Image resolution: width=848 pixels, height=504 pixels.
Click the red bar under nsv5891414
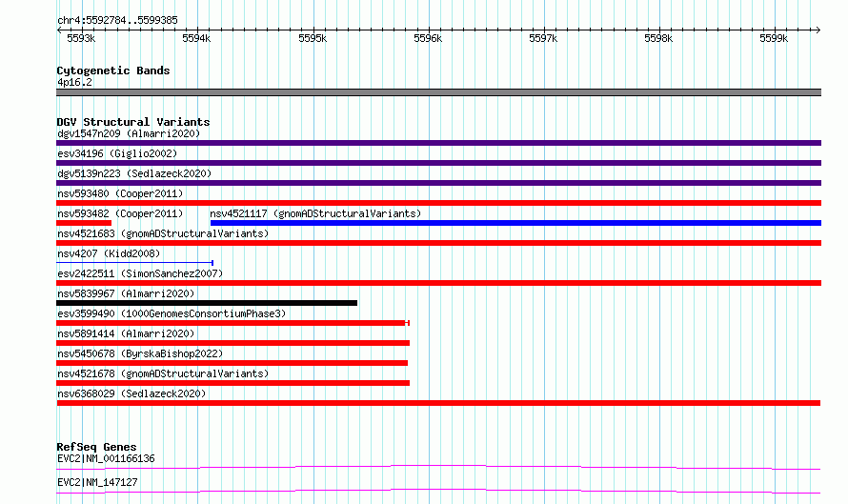232,343
